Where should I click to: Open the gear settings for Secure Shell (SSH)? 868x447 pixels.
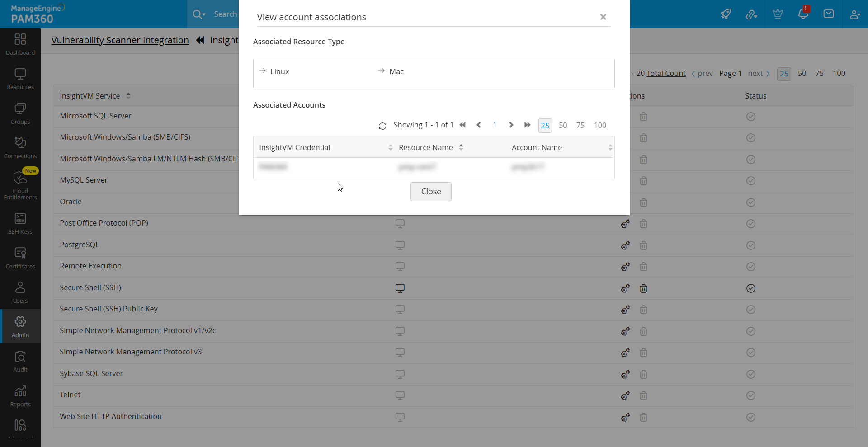[625, 288]
